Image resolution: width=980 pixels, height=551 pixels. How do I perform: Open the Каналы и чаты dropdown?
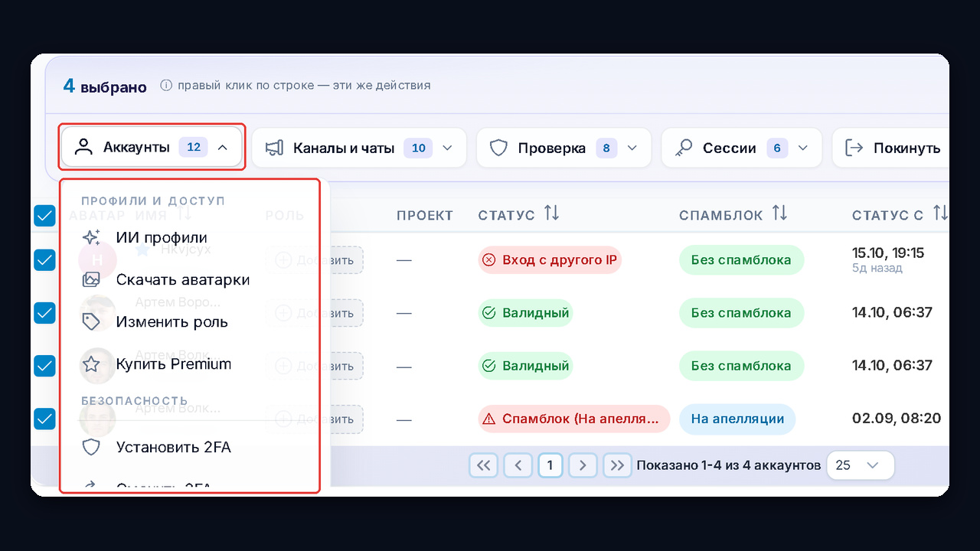point(359,148)
